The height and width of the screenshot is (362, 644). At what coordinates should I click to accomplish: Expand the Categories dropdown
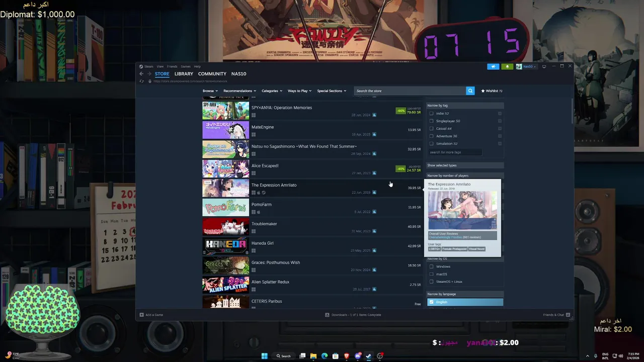tap(272, 91)
